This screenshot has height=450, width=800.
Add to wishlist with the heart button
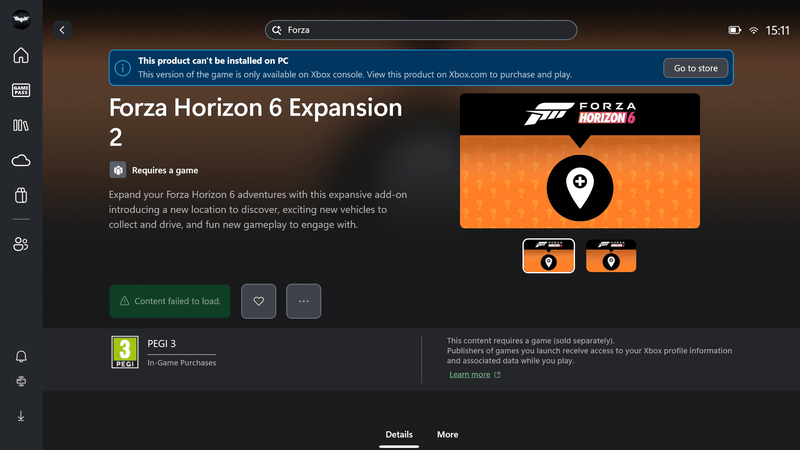[x=259, y=301]
